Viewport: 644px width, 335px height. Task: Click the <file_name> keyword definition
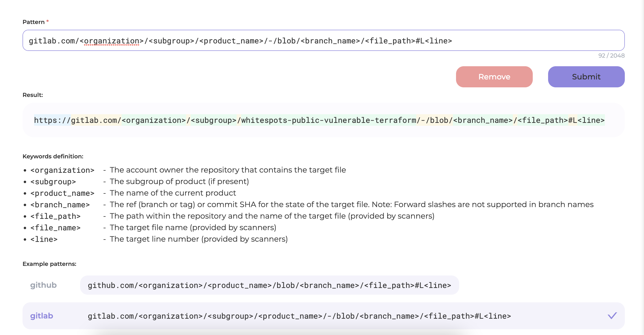(x=55, y=228)
